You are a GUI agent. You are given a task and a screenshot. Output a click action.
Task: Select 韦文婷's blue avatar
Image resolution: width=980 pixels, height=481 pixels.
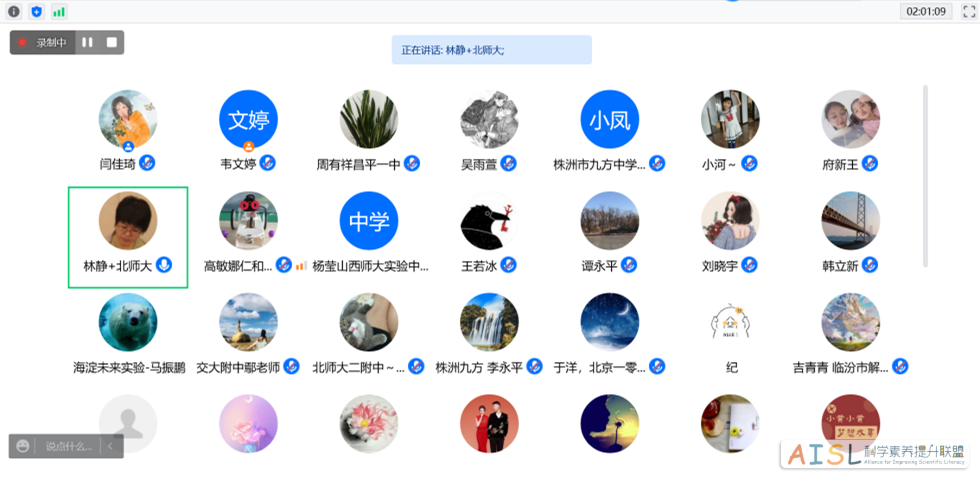pyautogui.click(x=248, y=119)
